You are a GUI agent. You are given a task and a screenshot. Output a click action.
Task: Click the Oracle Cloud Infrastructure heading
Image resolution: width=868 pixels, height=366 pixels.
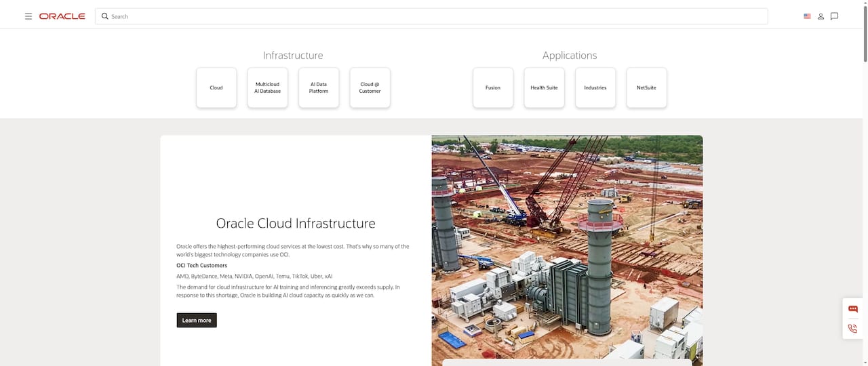(296, 223)
